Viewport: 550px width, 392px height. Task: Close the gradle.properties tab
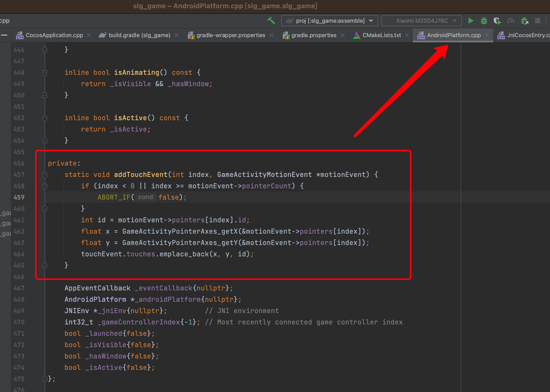343,35
